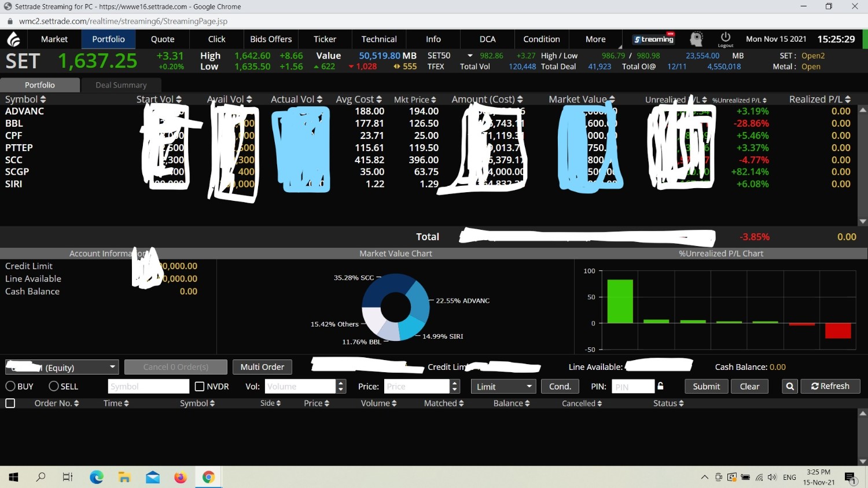Unlock the PIN padlock icon

(x=660, y=386)
